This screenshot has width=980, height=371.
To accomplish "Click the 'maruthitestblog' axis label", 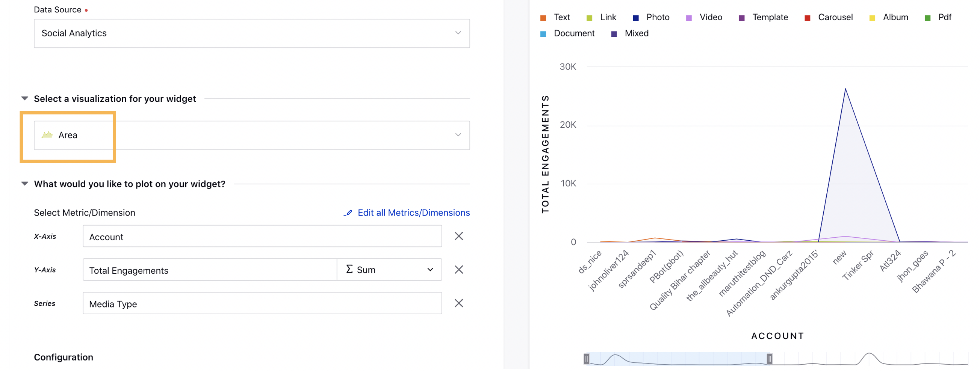I will (742, 273).
